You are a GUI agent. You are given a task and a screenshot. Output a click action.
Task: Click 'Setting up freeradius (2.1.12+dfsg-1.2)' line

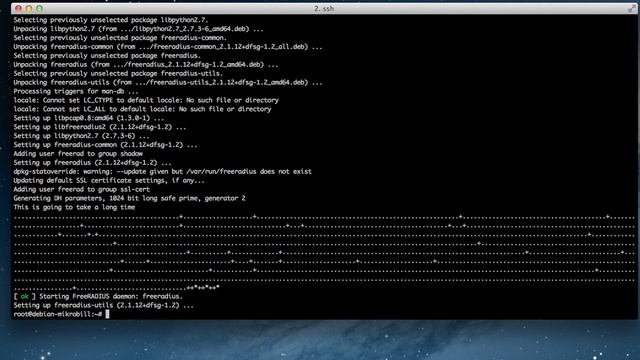coord(93,162)
